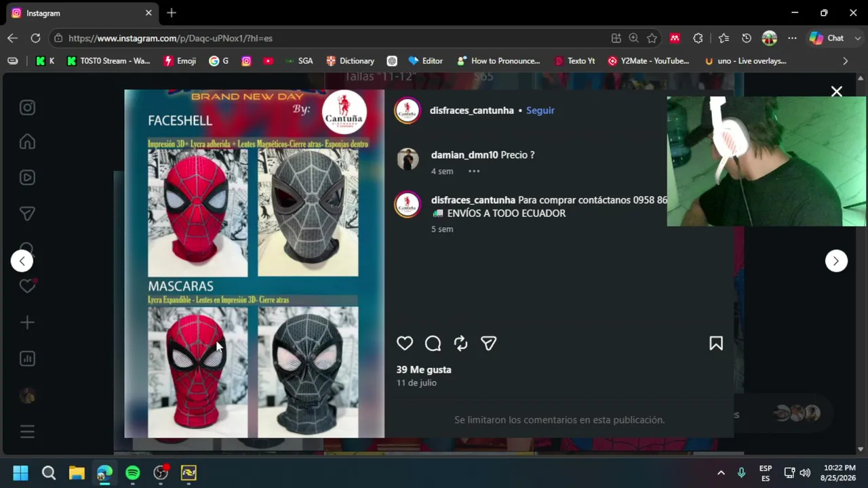The width and height of the screenshot is (868, 488).
Task: Expand the bookmarks bar overflow chevron
Action: click(x=845, y=61)
